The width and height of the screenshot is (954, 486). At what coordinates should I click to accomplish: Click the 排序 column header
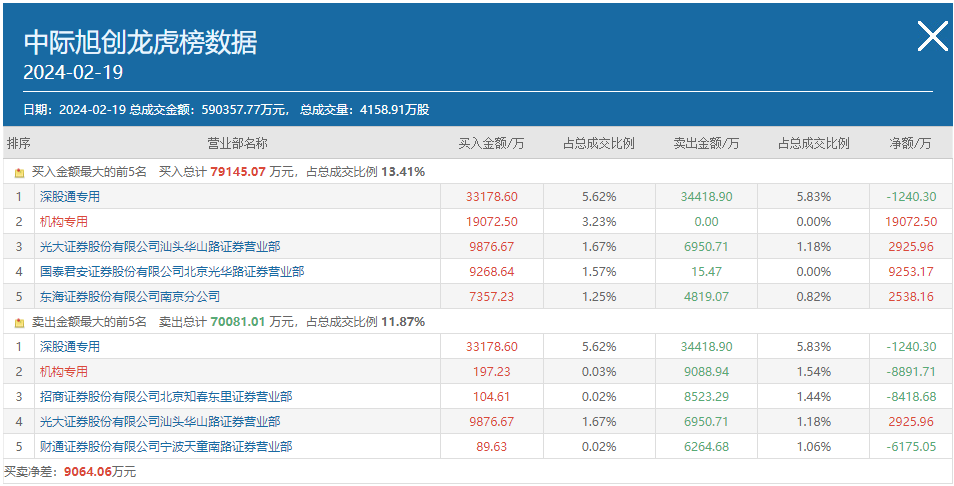pyautogui.click(x=19, y=144)
